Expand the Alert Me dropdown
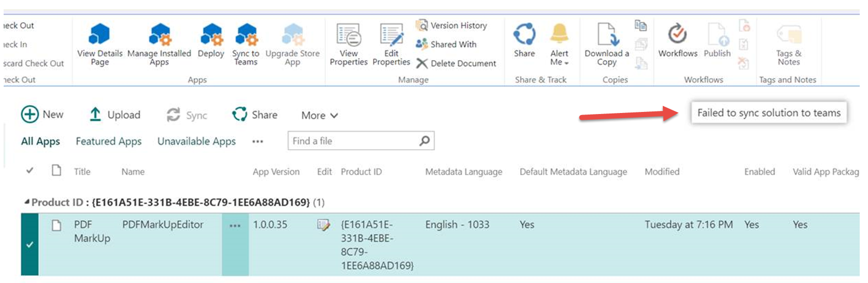Screen dimensions: 868x283 [559, 58]
